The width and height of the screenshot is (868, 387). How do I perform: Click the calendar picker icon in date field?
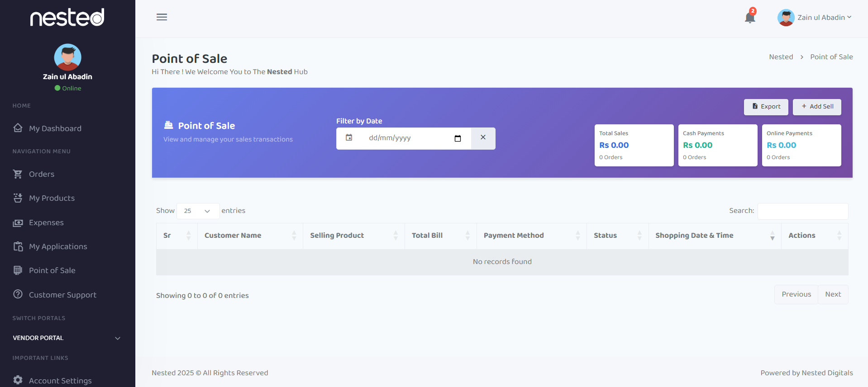point(458,138)
